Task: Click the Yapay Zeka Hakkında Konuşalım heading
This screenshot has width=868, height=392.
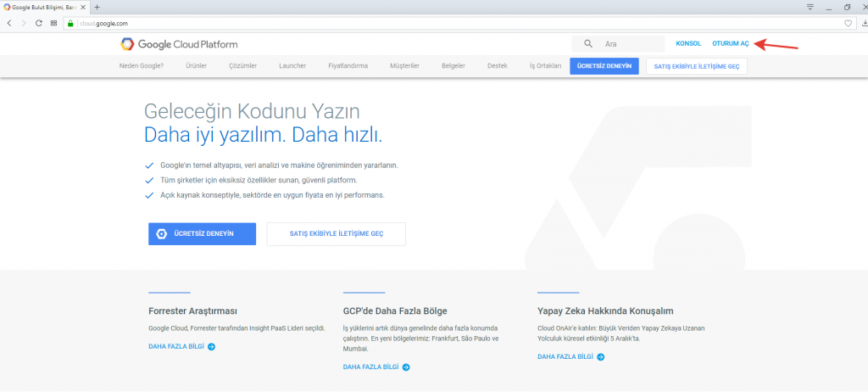Action: click(x=605, y=311)
